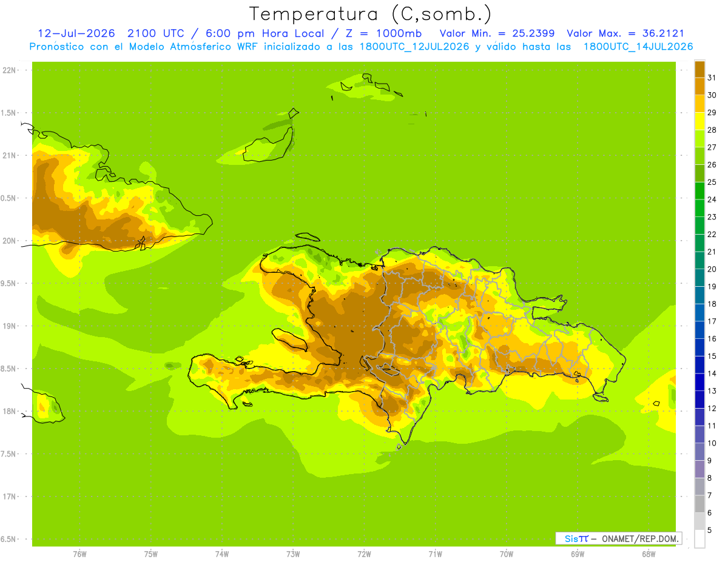Click the yellow colorbar swatch between 28 and 29

(699, 121)
